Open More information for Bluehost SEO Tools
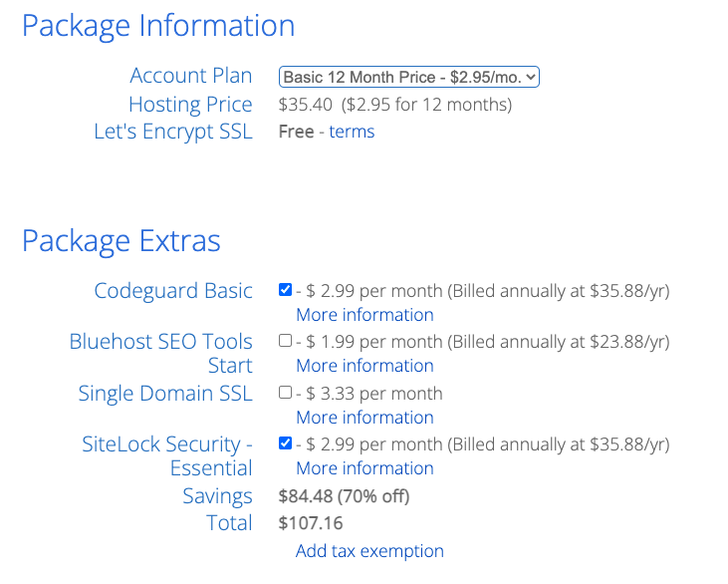The width and height of the screenshot is (728, 584). click(x=364, y=366)
